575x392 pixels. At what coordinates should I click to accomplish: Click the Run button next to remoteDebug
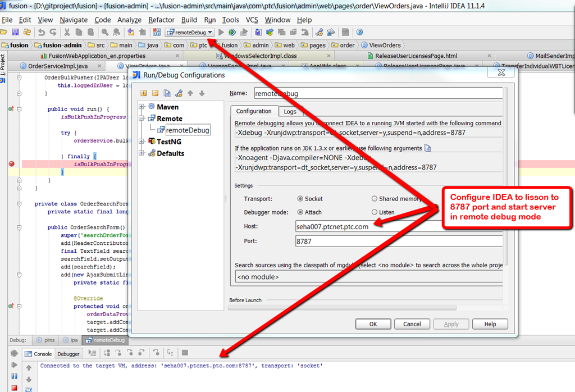tap(221, 33)
